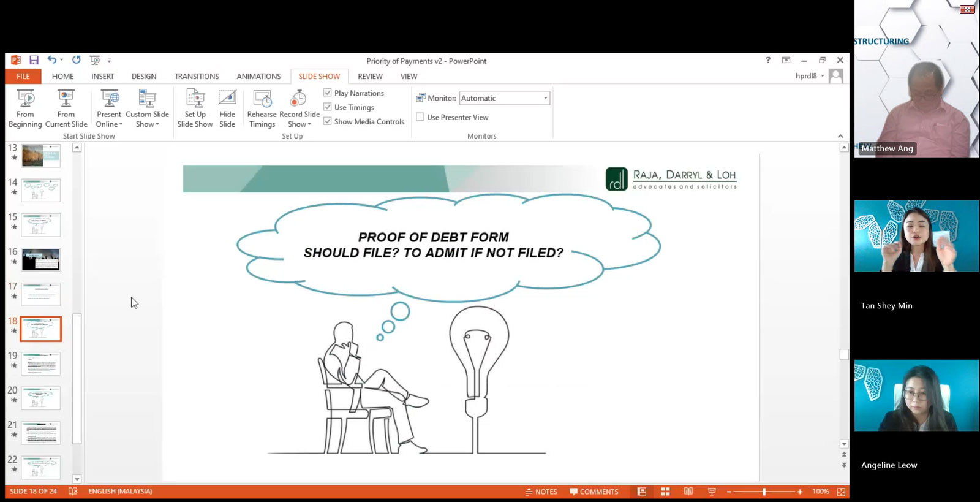
Task: Select slide 13 thumbnail
Action: tap(41, 156)
